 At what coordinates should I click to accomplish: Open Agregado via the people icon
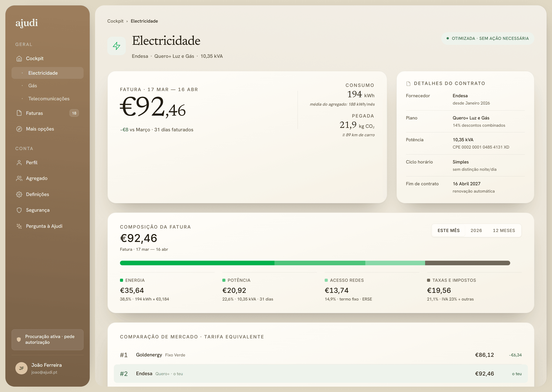click(19, 178)
